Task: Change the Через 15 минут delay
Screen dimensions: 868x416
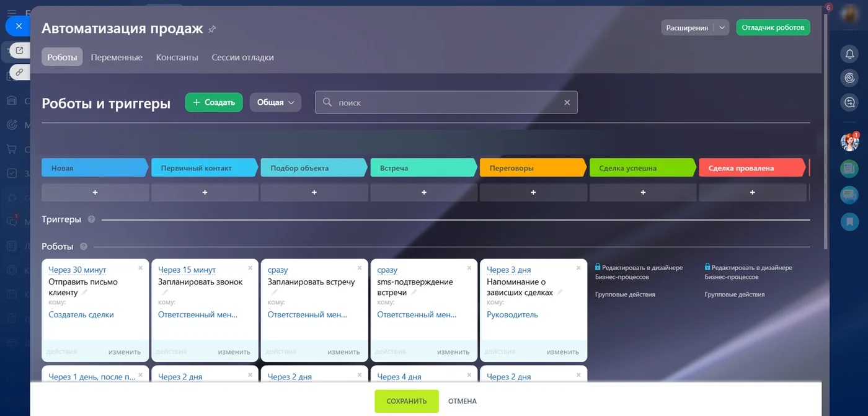Action: click(187, 270)
